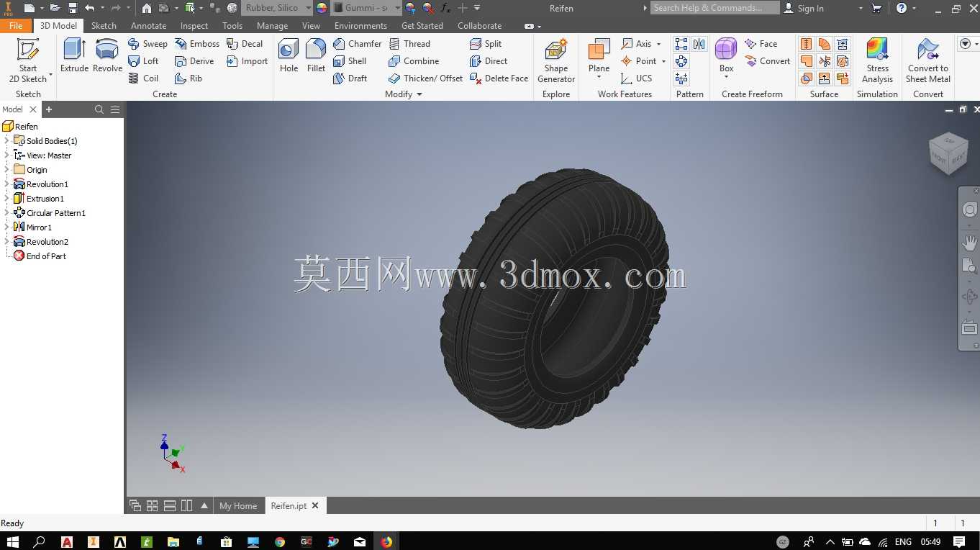Click Convert to Sheet Metal
This screenshot has height=550, width=980.
click(x=928, y=61)
